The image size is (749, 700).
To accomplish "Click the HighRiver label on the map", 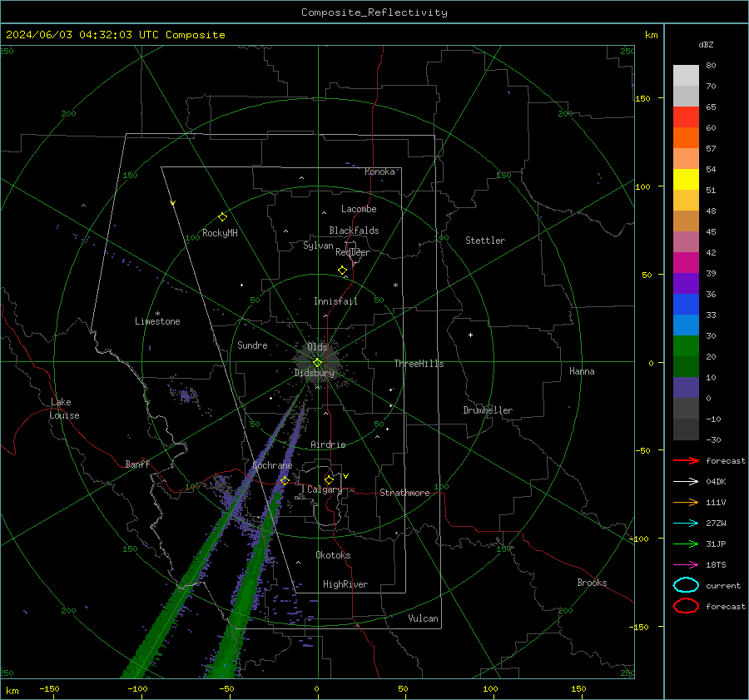I will pyautogui.click(x=345, y=584).
